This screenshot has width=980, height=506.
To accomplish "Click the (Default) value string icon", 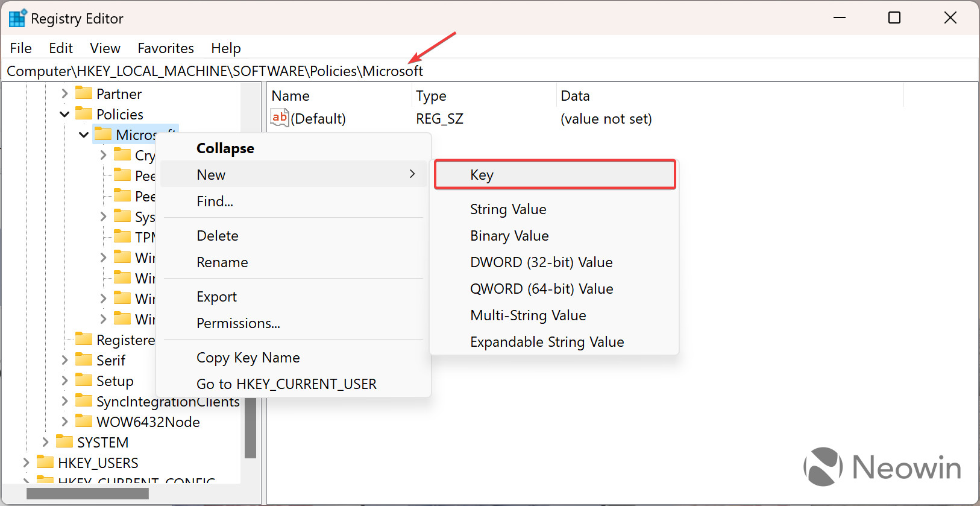I will click(280, 118).
